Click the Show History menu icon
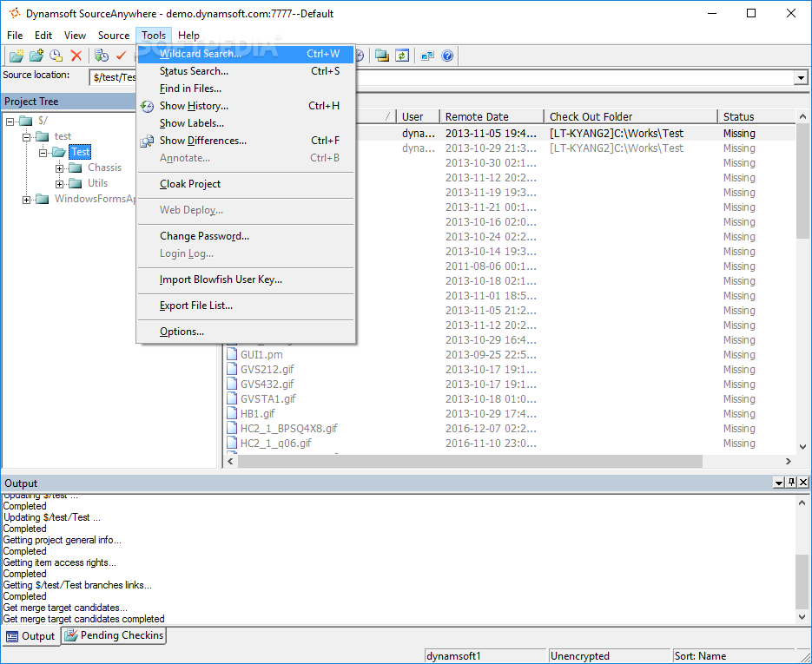The image size is (812, 664). point(147,106)
